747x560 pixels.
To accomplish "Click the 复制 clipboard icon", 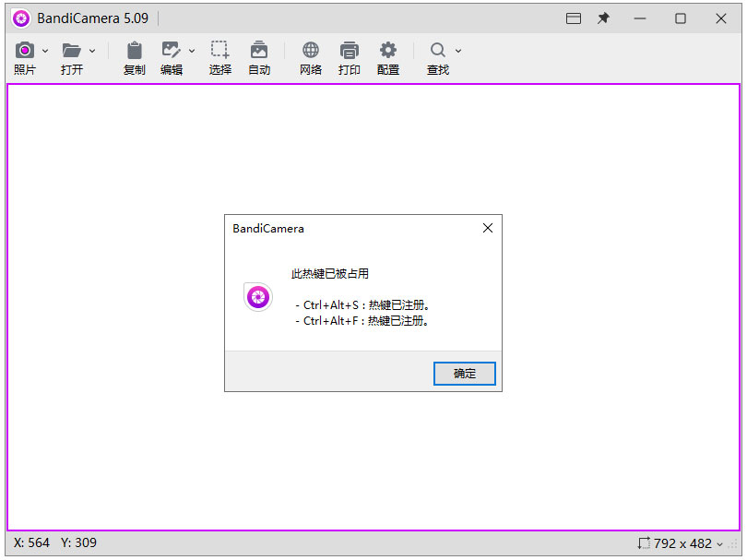I will coord(135,50).
